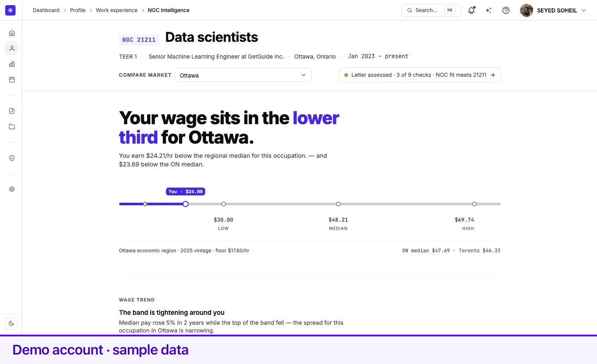Click the purple app logo icon
Image resolution: width=597 pixels, height=364 pixels.
(10, 10)
